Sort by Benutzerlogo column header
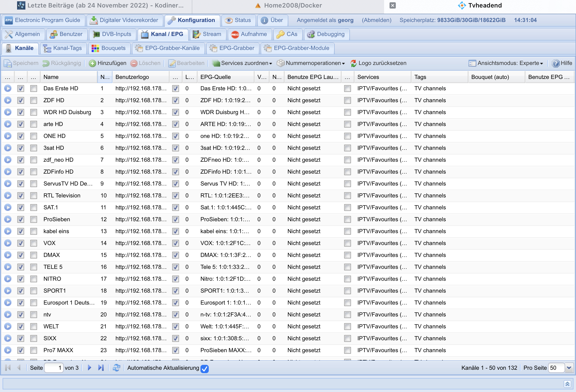The width and height of the screenshot is (576, 392). (141, 77)
